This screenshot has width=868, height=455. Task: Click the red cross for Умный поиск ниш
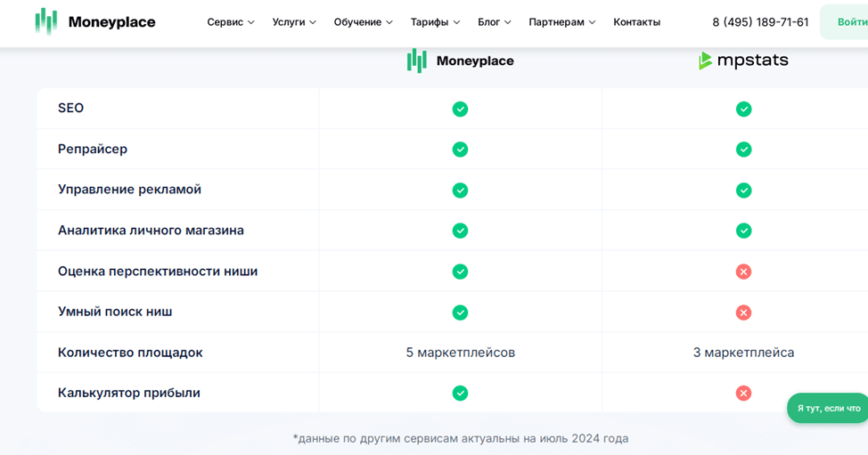(x=743, y=313)
